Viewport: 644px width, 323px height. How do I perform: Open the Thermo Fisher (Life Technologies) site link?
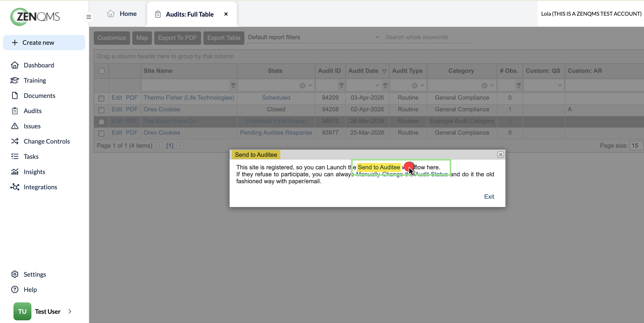189,98
